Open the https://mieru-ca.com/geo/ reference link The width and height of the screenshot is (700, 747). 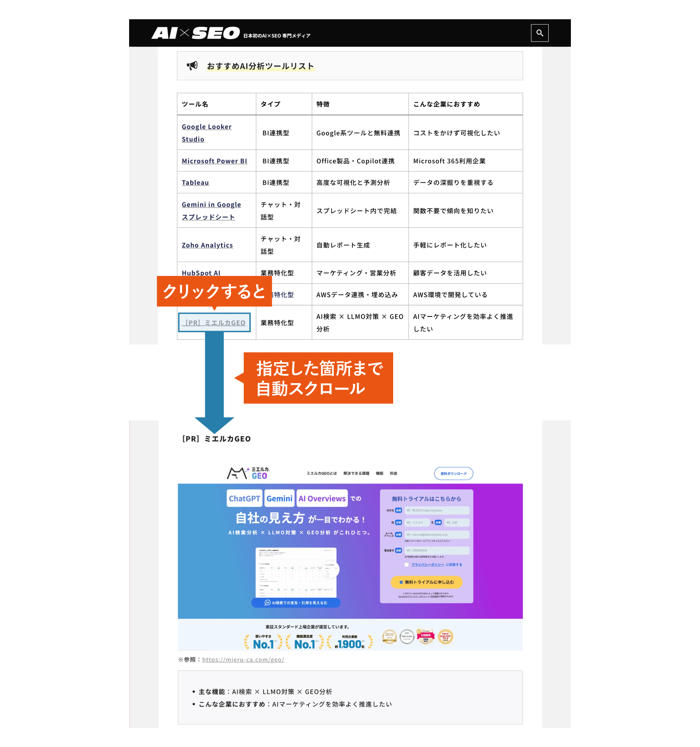(x=243, y=660)
